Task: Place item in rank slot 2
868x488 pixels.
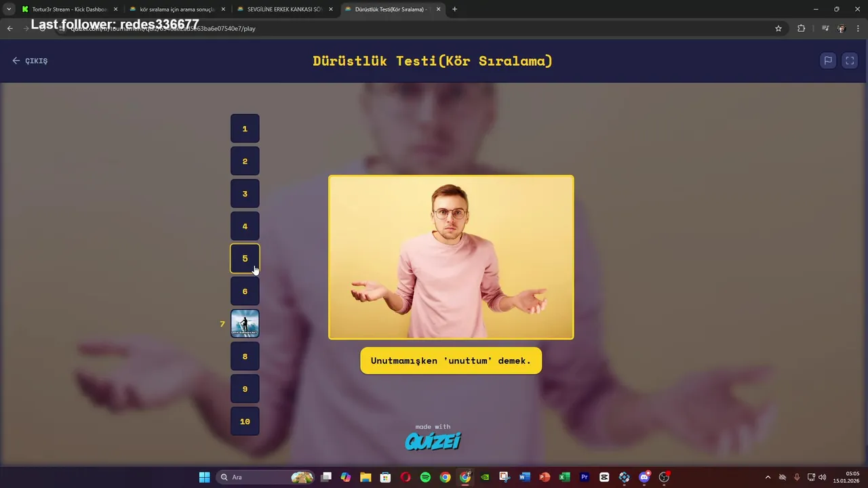Action: [245, 161]
